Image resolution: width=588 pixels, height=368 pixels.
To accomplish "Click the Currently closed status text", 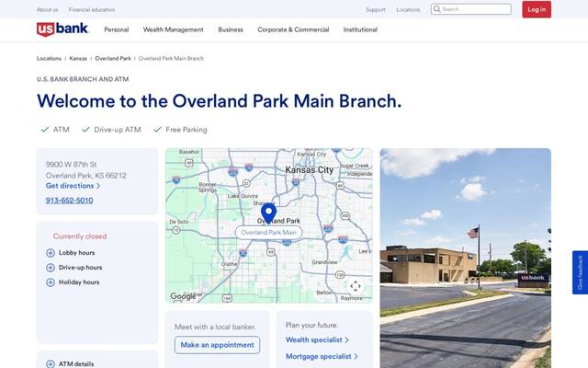I will [80, 236].
